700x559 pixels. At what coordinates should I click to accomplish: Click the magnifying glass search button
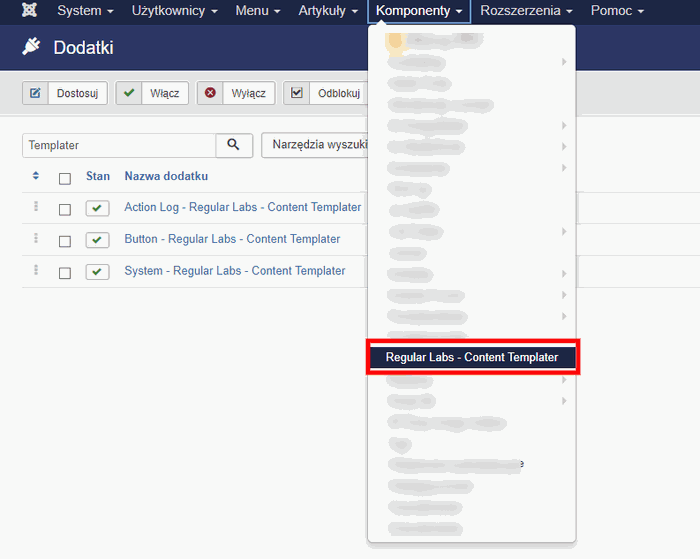click(x=234, y=145)
